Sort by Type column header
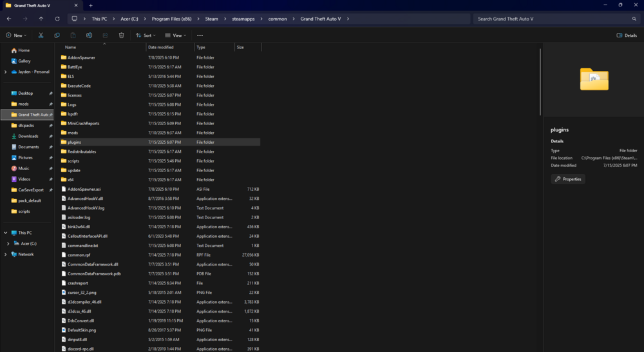 tap(214, 47)
